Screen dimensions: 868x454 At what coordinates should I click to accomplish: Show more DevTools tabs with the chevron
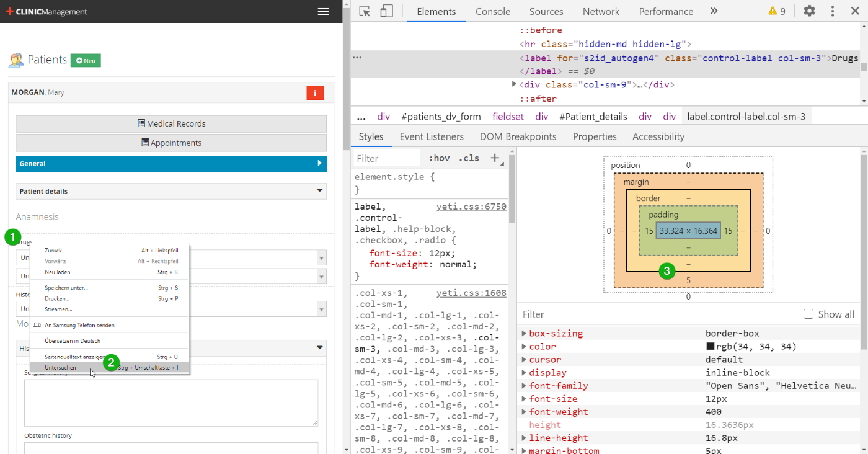point(714,11)
